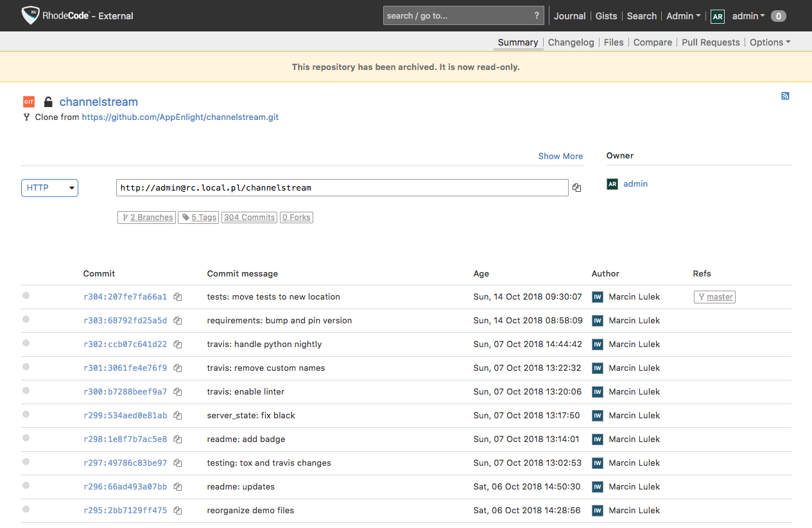Expand the Options menu

click(x=770, y=42)
